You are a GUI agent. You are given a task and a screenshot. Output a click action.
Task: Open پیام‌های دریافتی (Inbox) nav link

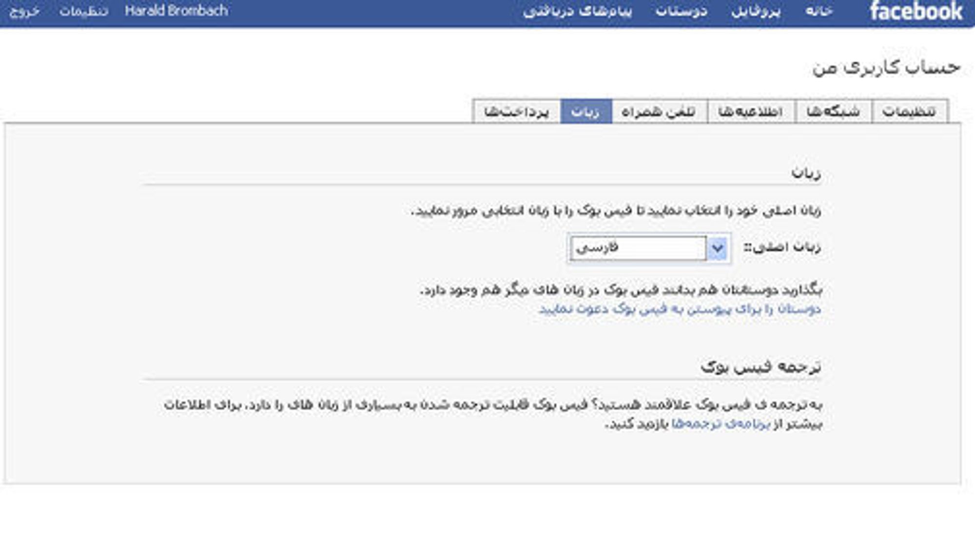click(578, 11)
